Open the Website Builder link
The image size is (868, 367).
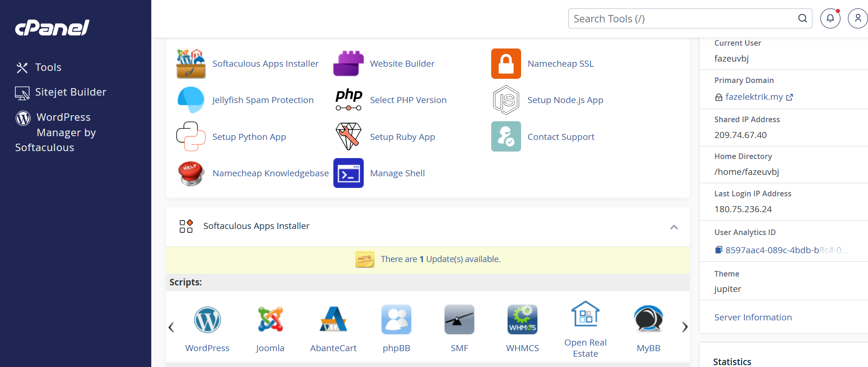click(402, 64)
